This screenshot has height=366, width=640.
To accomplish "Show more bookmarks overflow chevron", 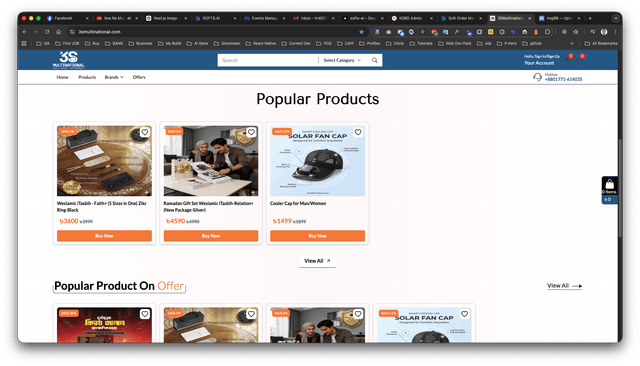I will click(572, 43).
